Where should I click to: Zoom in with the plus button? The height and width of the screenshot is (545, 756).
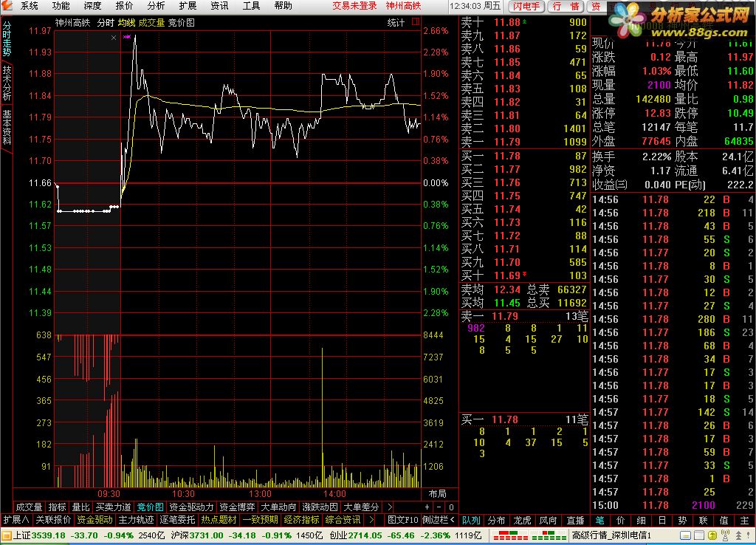tap(427, 507)
